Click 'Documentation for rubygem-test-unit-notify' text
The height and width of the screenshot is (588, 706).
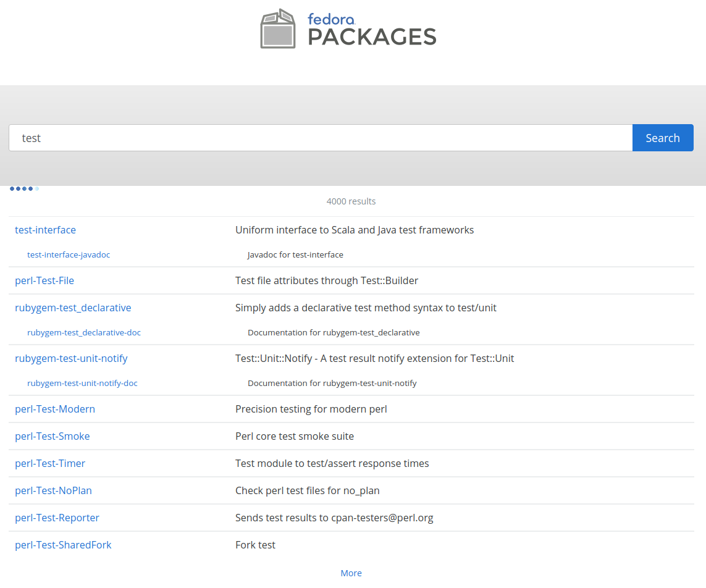pyautogui.click(x=332, y=383)
